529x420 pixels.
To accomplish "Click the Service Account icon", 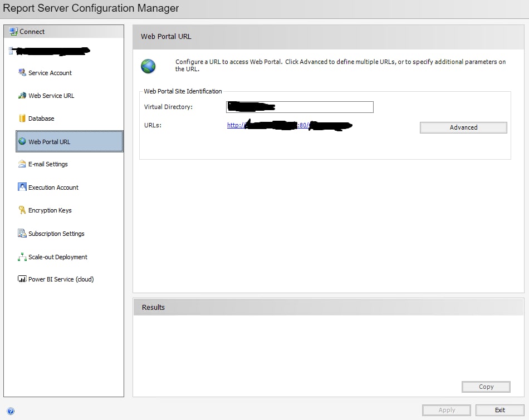I will [22, 72].
